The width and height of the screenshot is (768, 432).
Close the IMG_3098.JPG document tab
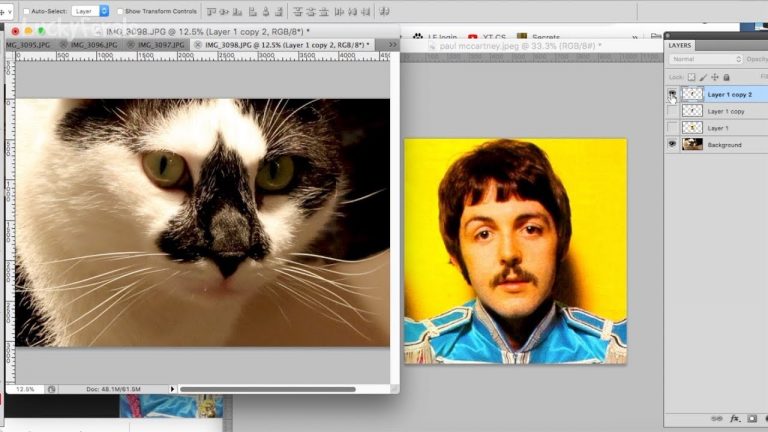[x=197, y=45]
